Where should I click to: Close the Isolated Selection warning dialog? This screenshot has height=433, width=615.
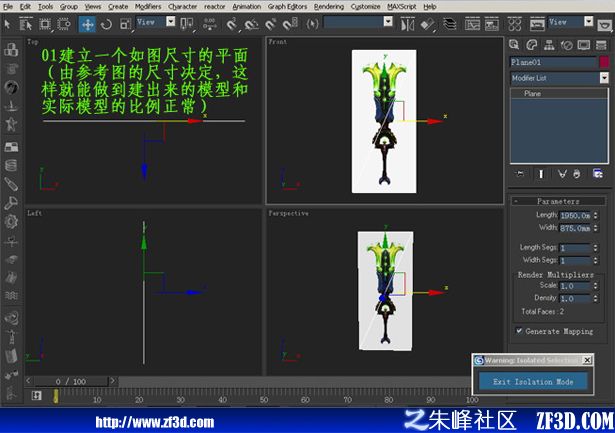[x=587, y=360]
